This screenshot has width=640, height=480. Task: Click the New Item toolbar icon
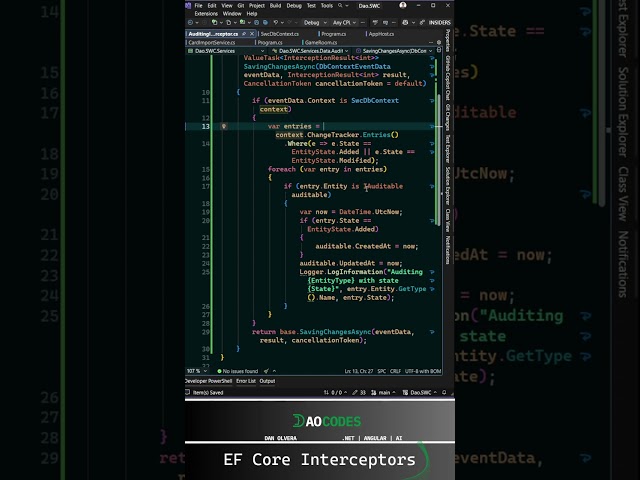(x=214, y=22)
